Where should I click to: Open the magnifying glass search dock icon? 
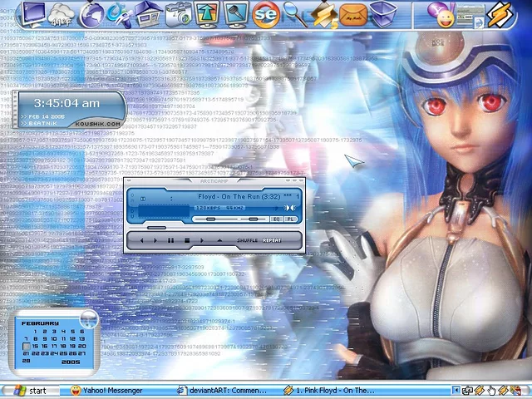294,14
